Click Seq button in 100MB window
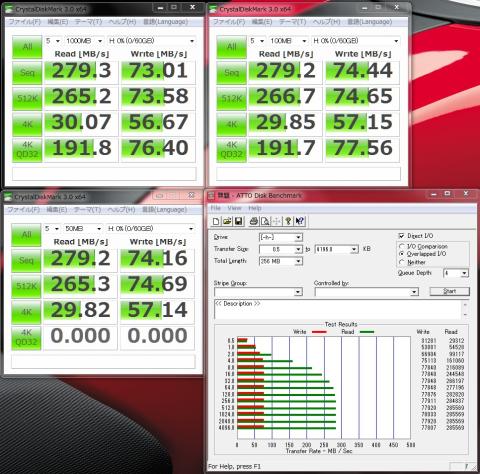480x474 pixels. pyautogui.click(x=231, y=73)
